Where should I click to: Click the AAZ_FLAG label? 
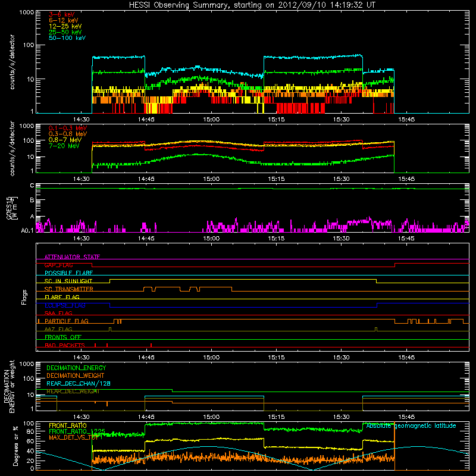[58, 329]
